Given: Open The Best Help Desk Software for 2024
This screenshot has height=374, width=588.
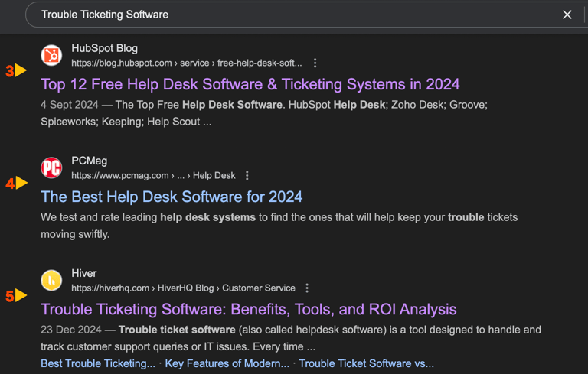Looking at the screenshot, I should (x=171, y=197).
